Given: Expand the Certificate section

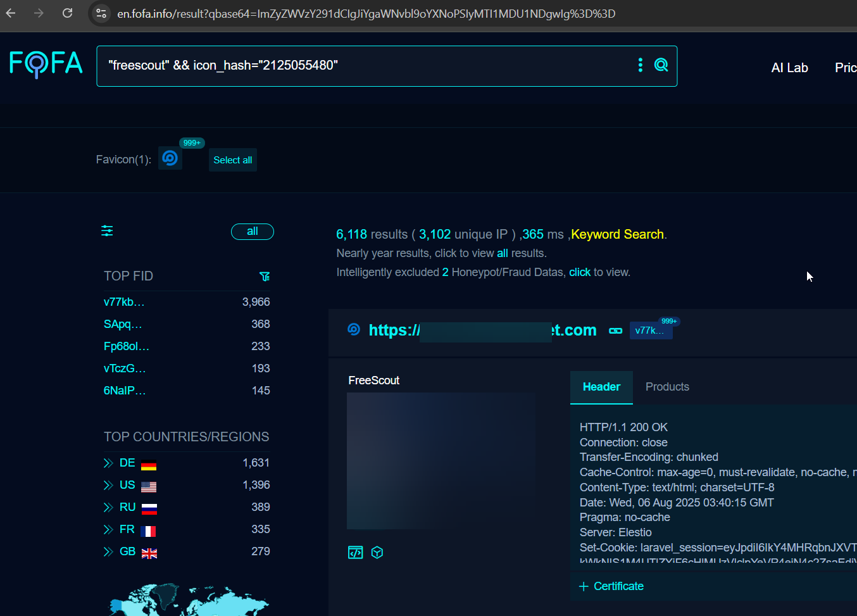Looking at the screenshot, I should tap(611, 586).
